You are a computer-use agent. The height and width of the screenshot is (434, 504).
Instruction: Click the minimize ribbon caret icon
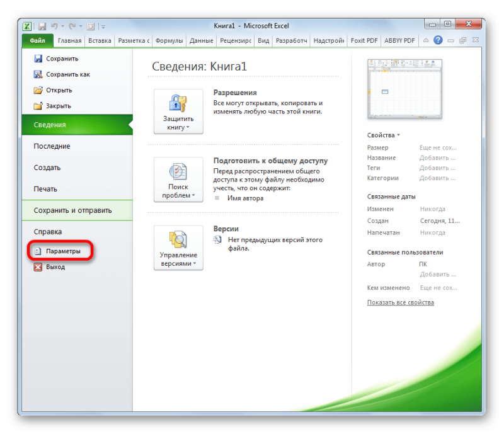point(426,40)
